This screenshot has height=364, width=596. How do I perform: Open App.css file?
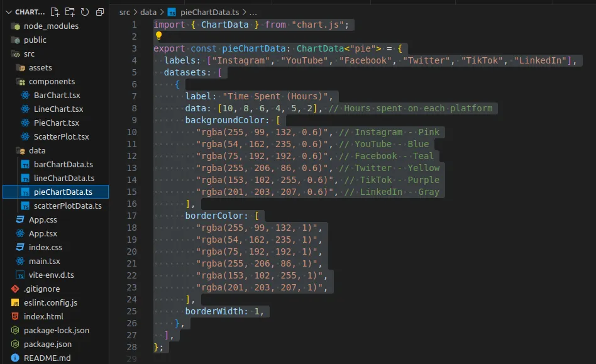click(43, 219)
